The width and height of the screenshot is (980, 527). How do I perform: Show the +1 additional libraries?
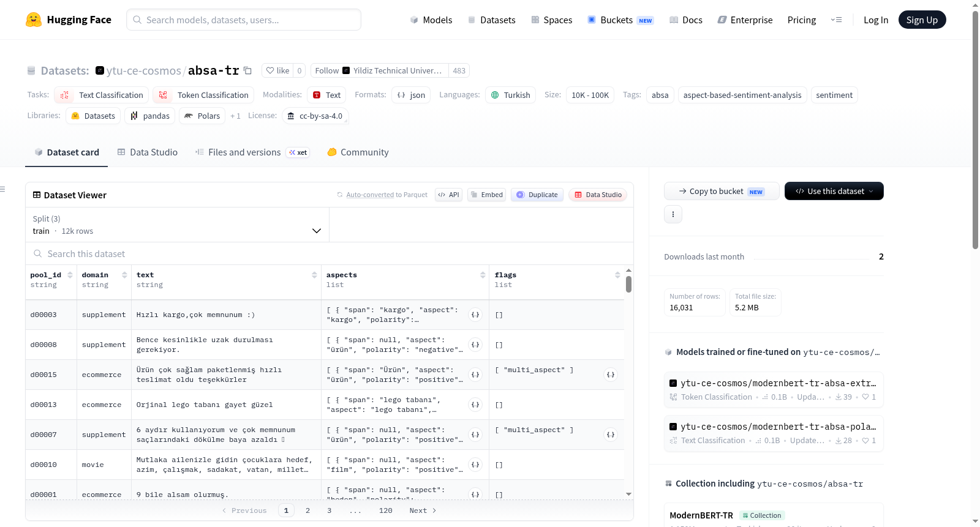235,116
